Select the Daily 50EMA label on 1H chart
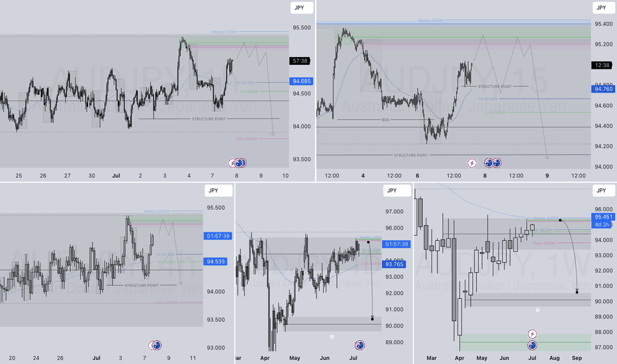This screenshot has width=617, height=364. pyautogui.click(x=246, y=139)
